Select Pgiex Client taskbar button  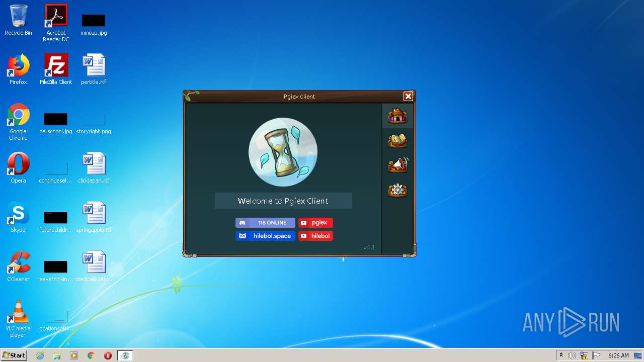tap(125, 355)
